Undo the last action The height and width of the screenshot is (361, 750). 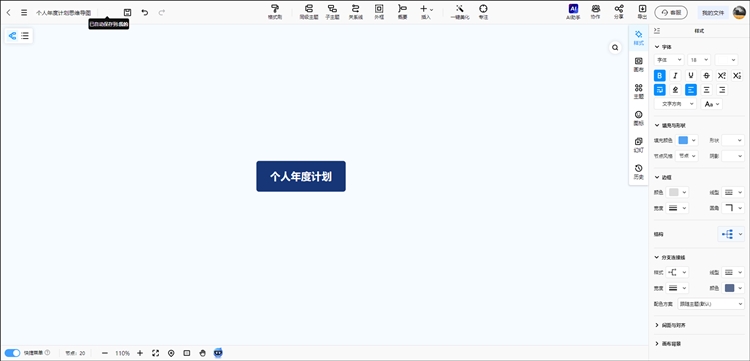[144, 13]
